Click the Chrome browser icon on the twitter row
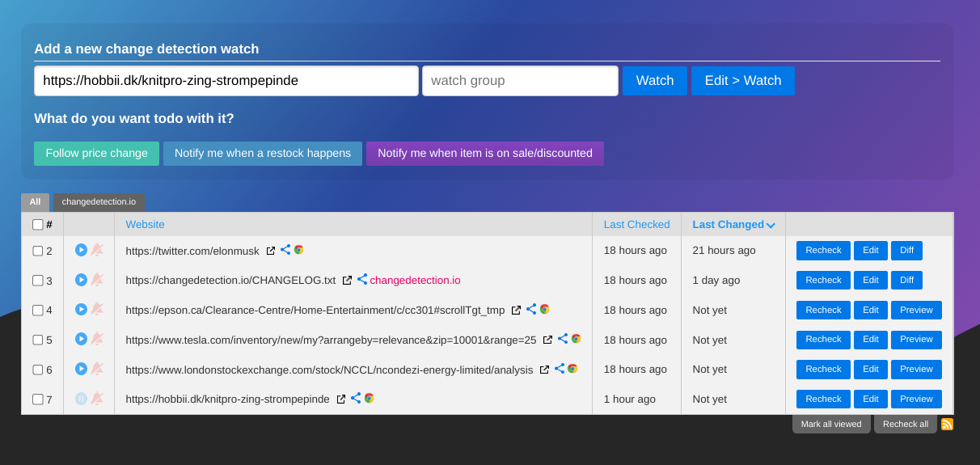The width and height of the screenshot is (980, 465). [x=299, y=250]
